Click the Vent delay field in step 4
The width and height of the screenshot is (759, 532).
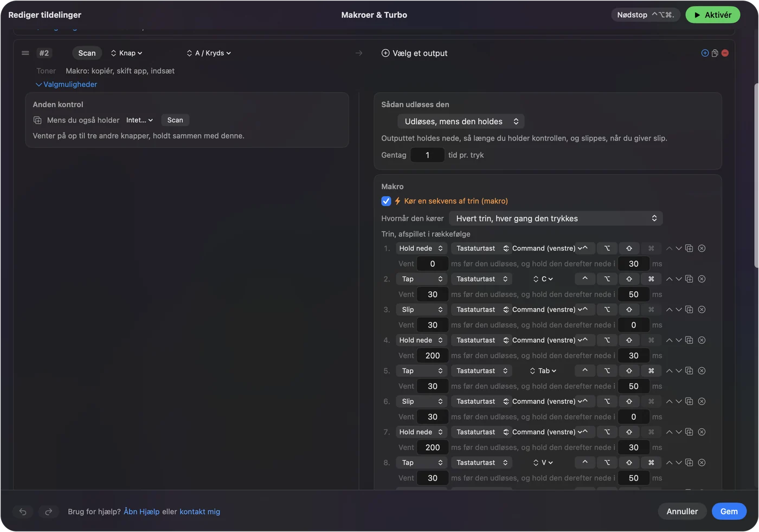(x=433, y=356)
